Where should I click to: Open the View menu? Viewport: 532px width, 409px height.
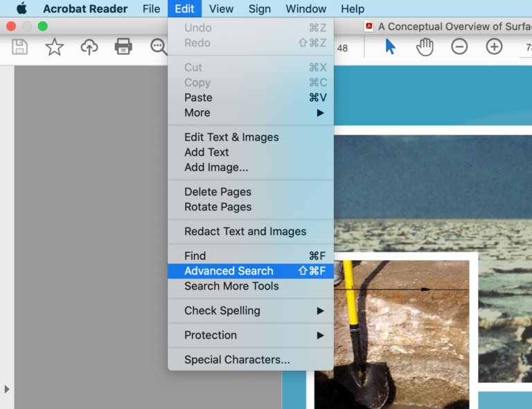[x=221, y=9]
